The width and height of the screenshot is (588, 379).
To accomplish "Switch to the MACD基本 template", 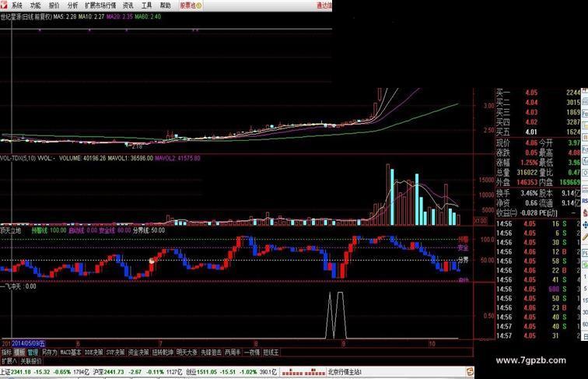I will tap(71, 352).
